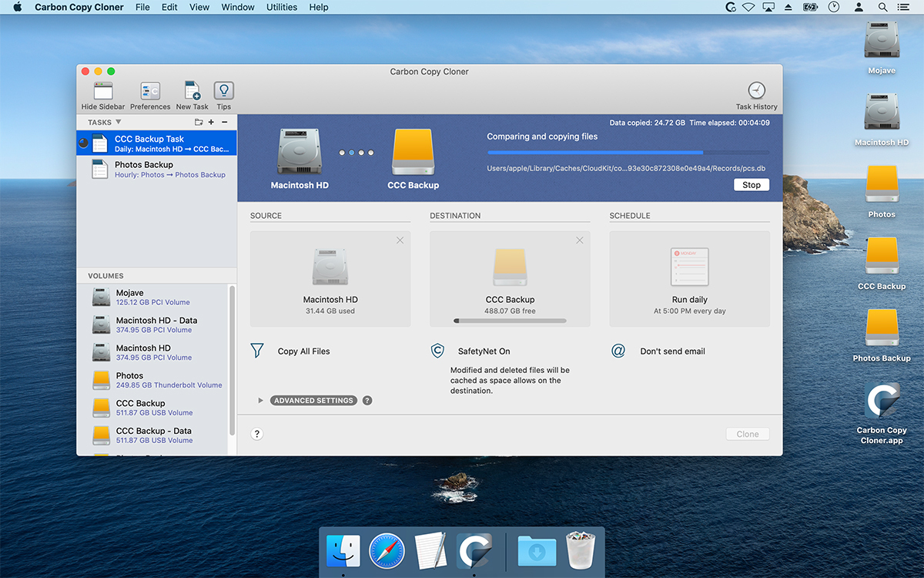This screenshot has width=924, height=578.
Task: Open the View menu
Action: (199, 7)
